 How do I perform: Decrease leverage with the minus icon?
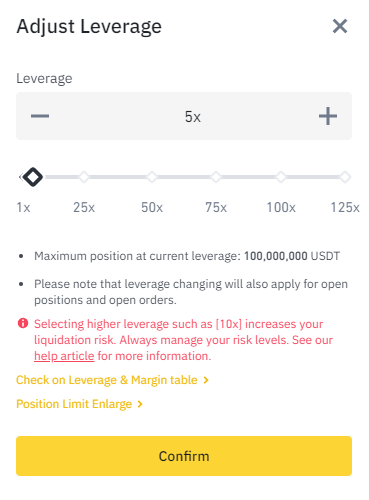40,116
